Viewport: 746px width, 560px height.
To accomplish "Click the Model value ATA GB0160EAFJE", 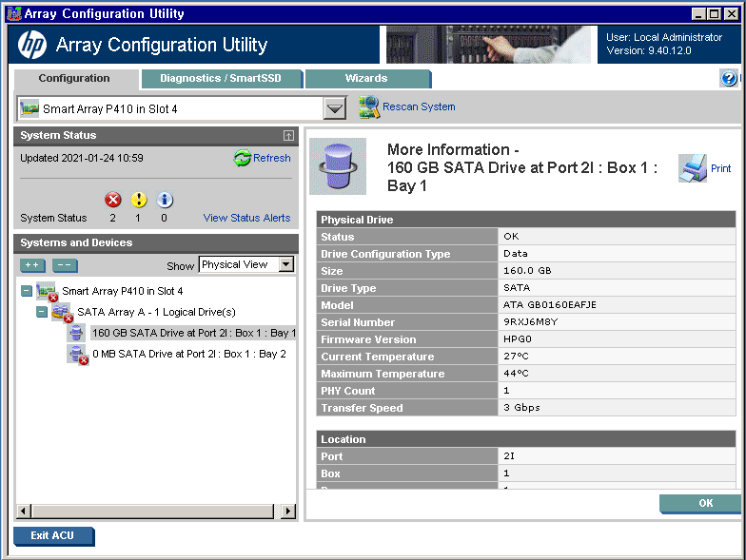I will coord(550,304).
